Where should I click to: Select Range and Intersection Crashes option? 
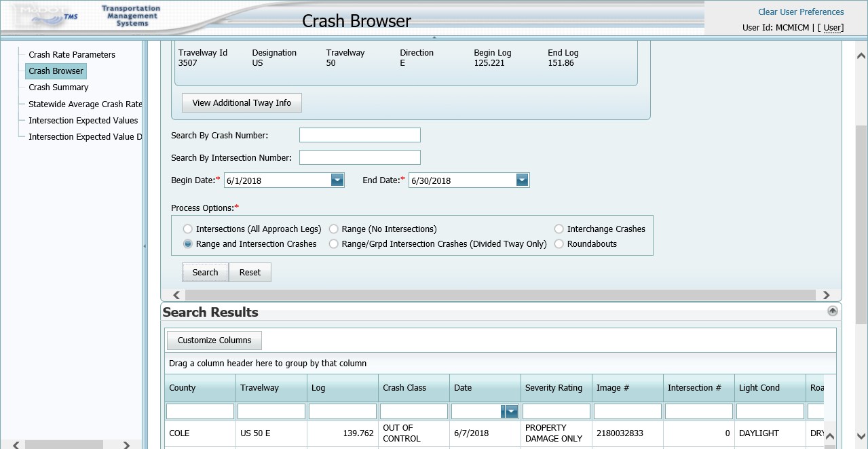coord(188,244)
